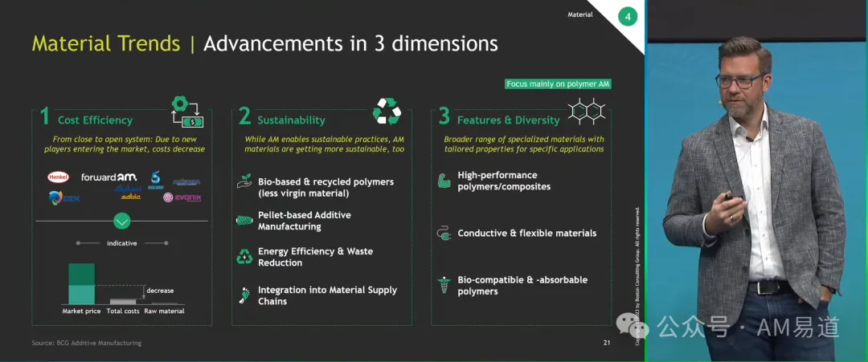Click the vertical Boston Consulting Group copyright text
The height and width of the screenshot is (362, 868).
(637, 276)
